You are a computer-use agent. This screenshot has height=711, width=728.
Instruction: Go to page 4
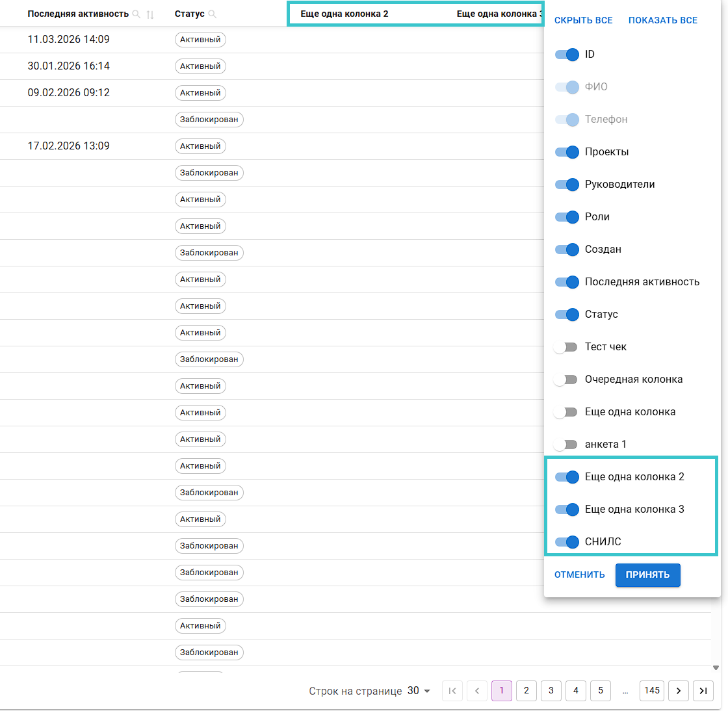tap(576, 691)
